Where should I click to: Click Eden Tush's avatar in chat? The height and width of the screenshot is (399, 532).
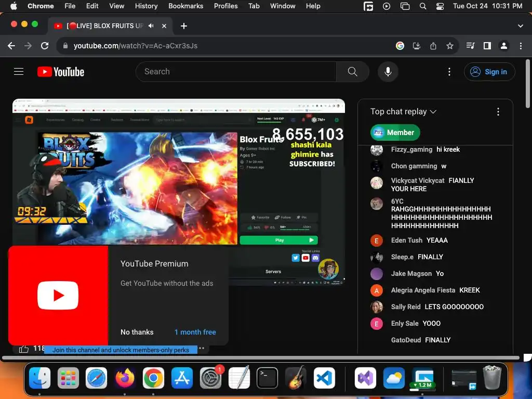click(376, 241)
